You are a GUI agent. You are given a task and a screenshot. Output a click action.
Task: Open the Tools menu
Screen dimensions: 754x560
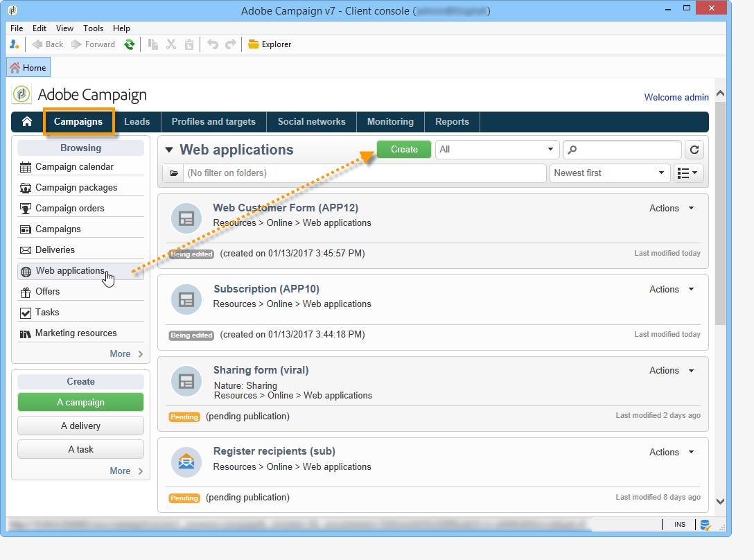(93, 28)
